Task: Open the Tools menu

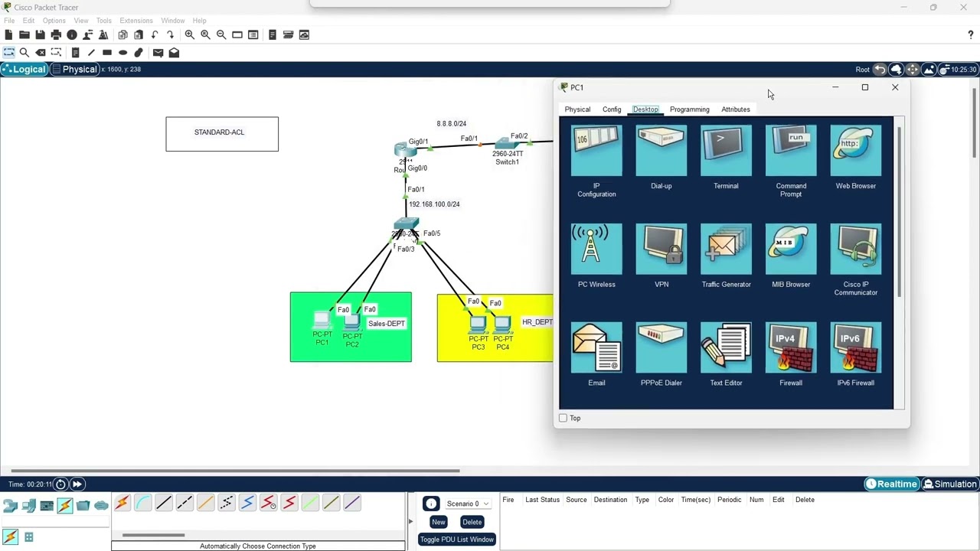Action: 103,21
